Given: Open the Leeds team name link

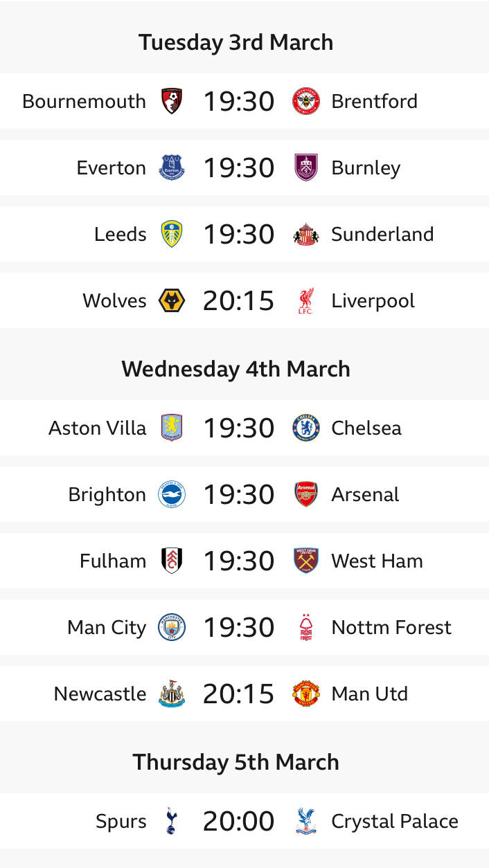Looking at the screenshot, I should (x=121, y=234).
